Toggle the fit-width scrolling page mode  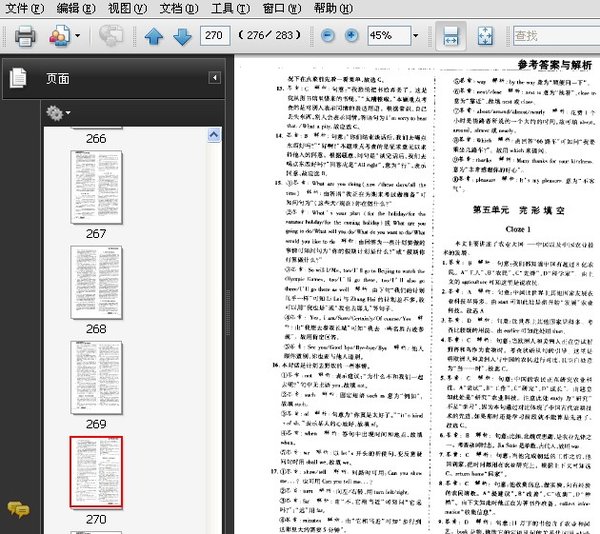click(x=451, y=36)
